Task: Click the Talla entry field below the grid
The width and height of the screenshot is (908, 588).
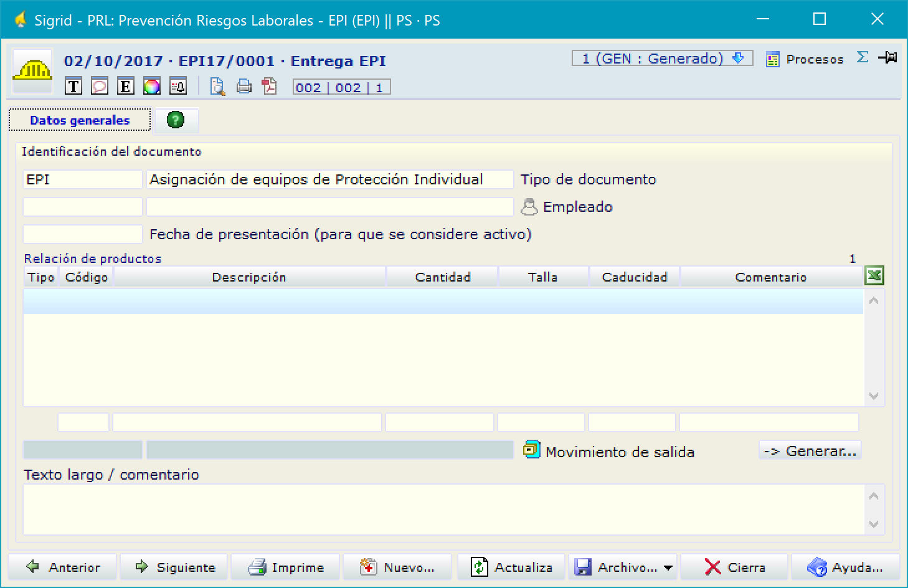Action: click(x=541, y=422)
